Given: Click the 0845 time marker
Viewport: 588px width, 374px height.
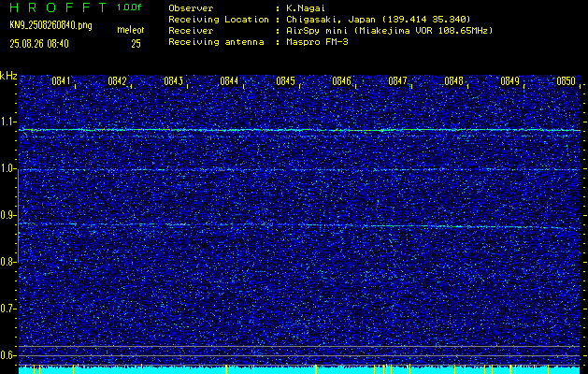Looking at the screenshot, I should 285,81.
